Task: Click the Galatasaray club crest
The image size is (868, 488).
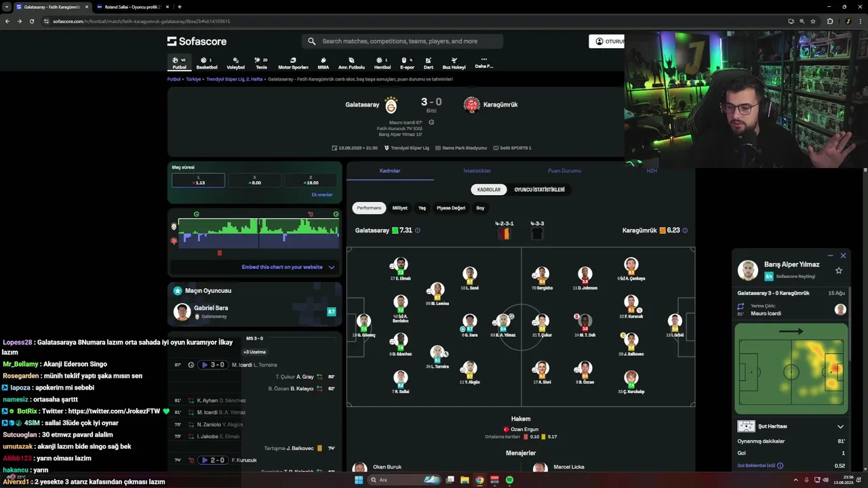Action: pyautogui.click(x=391, y=105)
